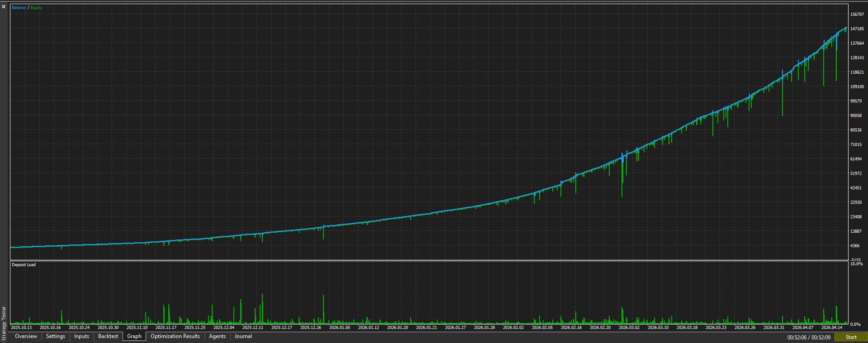Click the 2025.10.24 date label
Image resolution: width=868 pixels, height=343 pixels.
(79, 328)
